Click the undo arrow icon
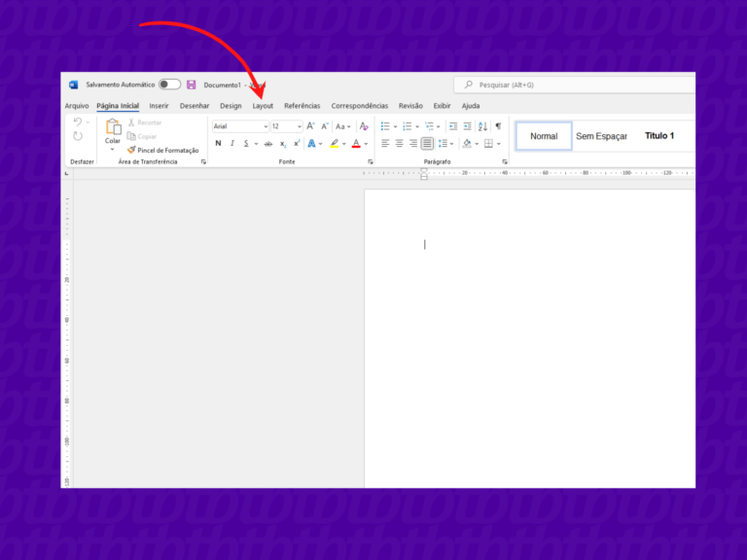 pos(78,122)
